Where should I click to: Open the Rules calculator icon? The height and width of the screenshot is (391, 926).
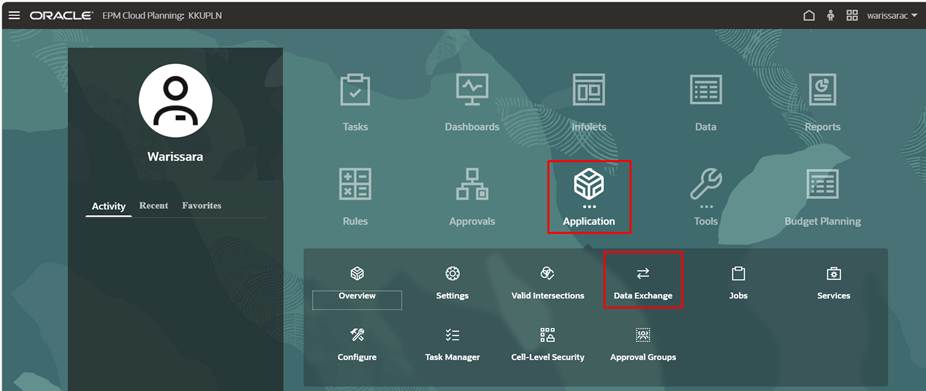click(x=355, y=184)
